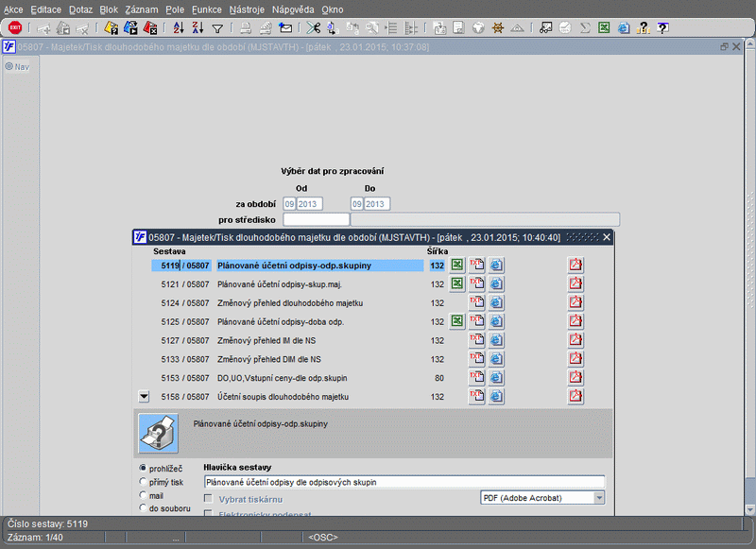Screen dimensions: 756x549
Task: Click the red EXIT toolbar icon
Action: coord(15,28)
